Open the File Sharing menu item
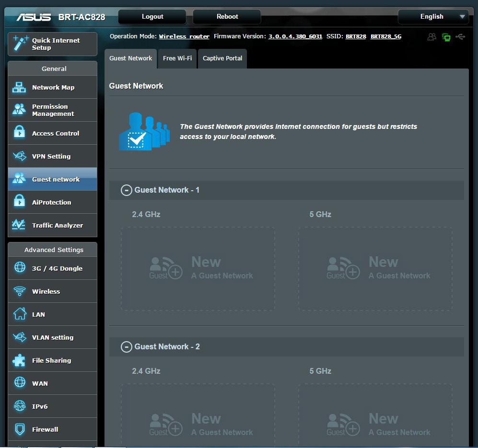This screenshot has height=448, width=478. tap(52, 360)
